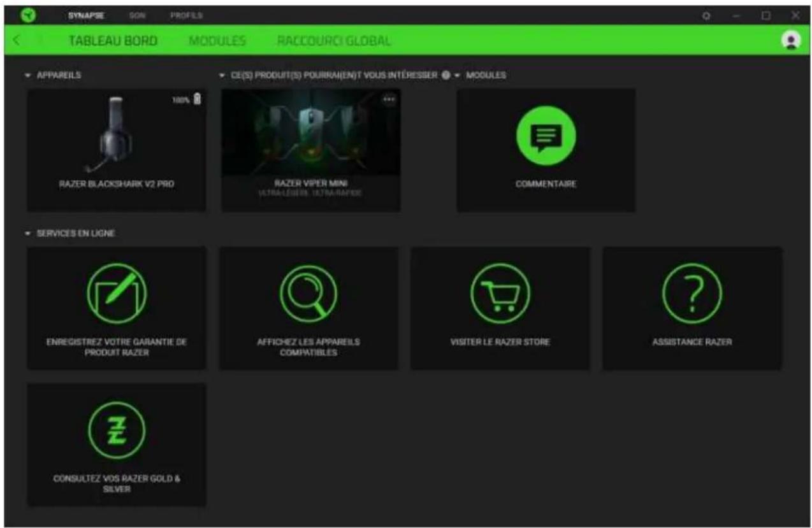Open the Razer Viper Mini product image

pos(311,132)
